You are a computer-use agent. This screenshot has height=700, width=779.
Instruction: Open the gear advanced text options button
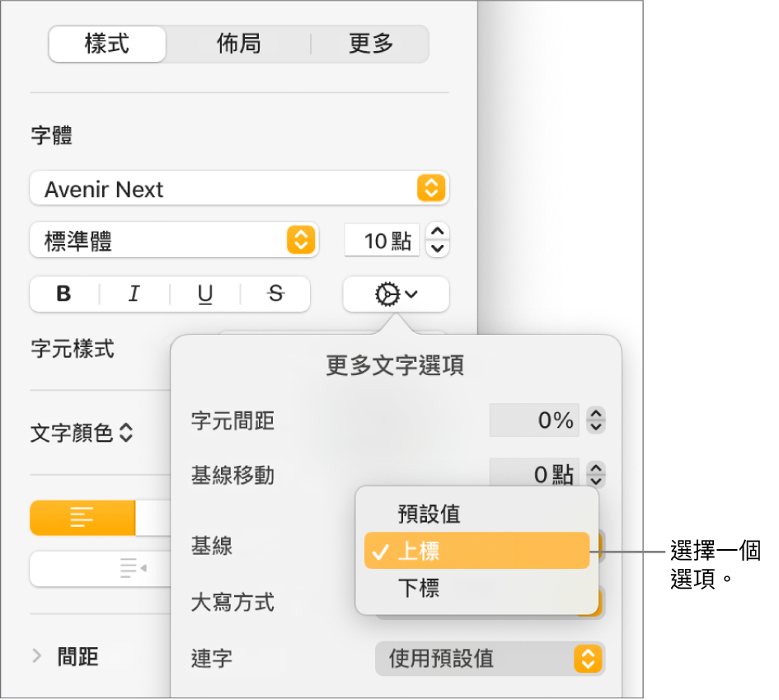(x=396, y=294)
